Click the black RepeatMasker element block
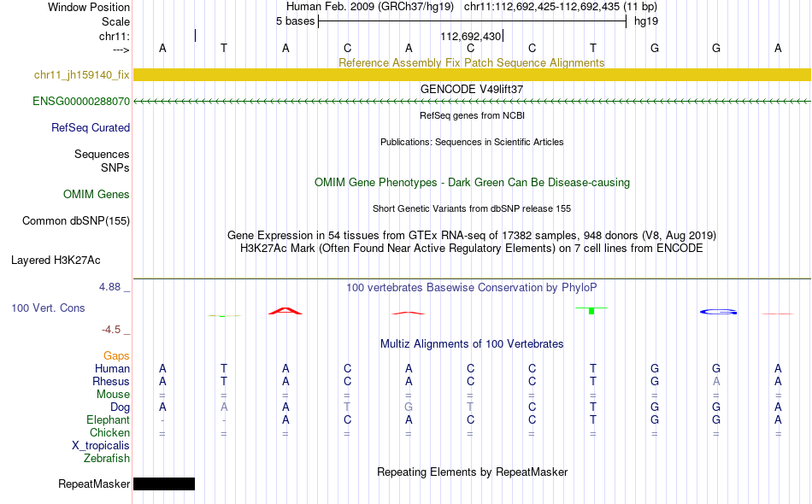 point(164,483)
